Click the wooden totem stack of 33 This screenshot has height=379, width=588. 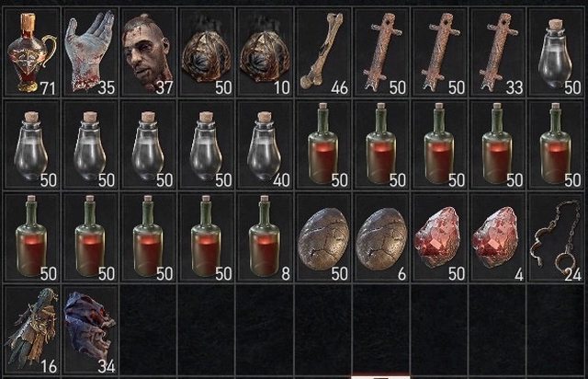coord(497,52)
